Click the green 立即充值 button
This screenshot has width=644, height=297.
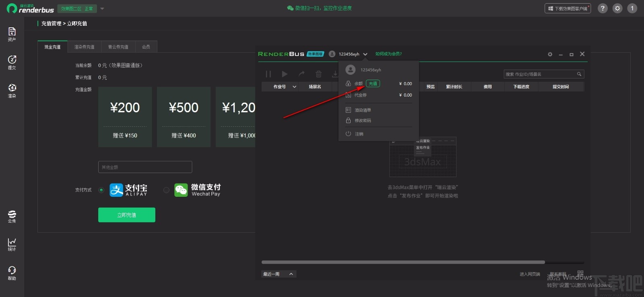[x=127, y=215]
